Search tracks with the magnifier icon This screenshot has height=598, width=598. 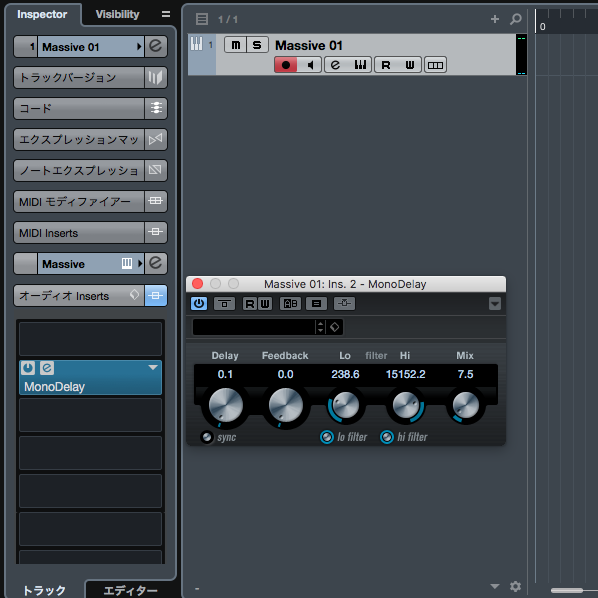tap(516, 19)
